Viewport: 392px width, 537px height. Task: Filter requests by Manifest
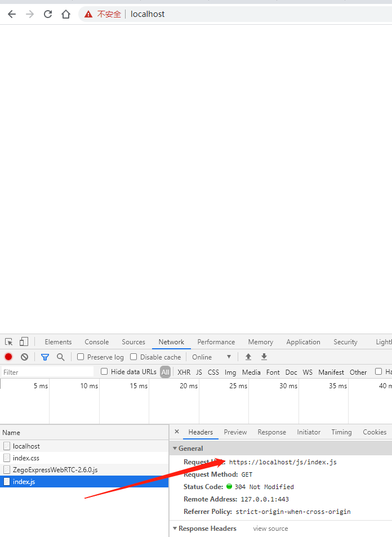(x=331, y=372)
